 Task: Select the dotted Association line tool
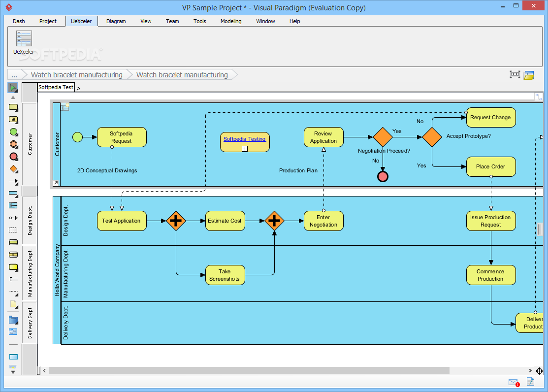pos(13,292)
